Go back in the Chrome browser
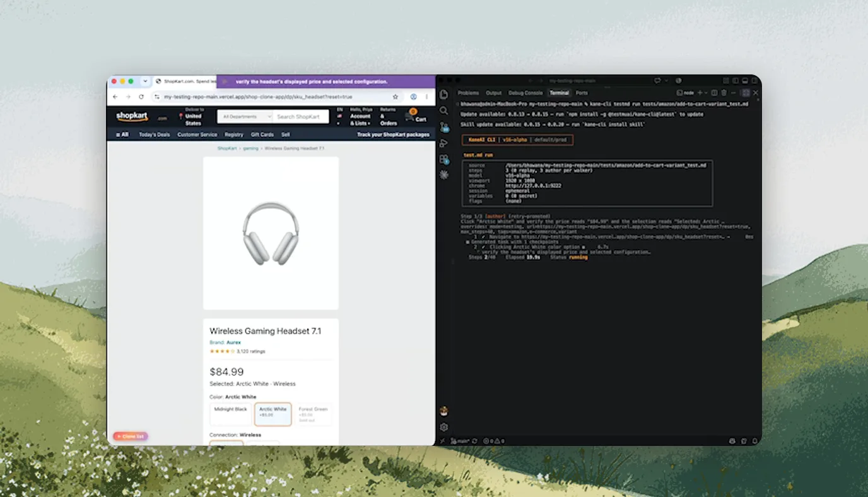Screen dimensions: 868x497 pos(115,97)
